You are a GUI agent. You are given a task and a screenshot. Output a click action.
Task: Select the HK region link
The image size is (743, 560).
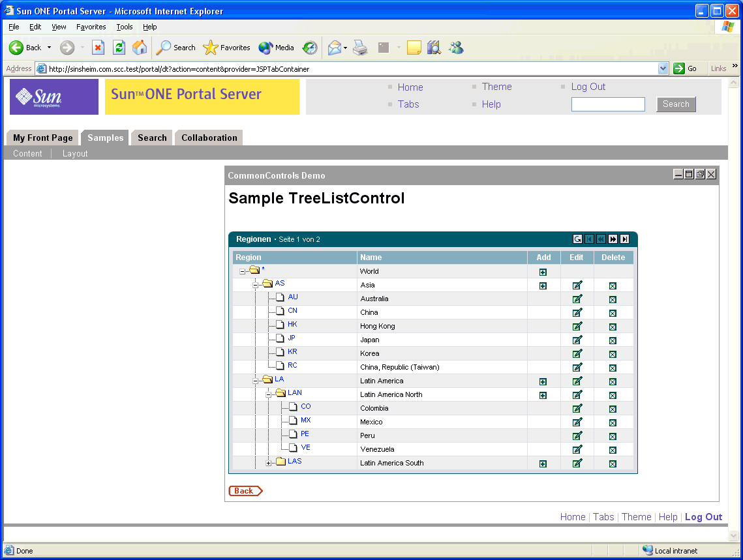(x=292, y=324)
